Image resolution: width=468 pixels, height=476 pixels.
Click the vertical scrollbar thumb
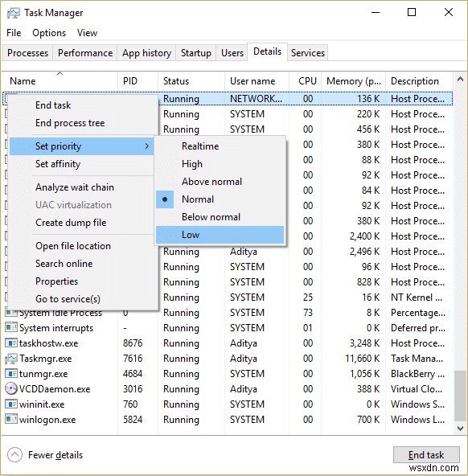coord(461,396)
